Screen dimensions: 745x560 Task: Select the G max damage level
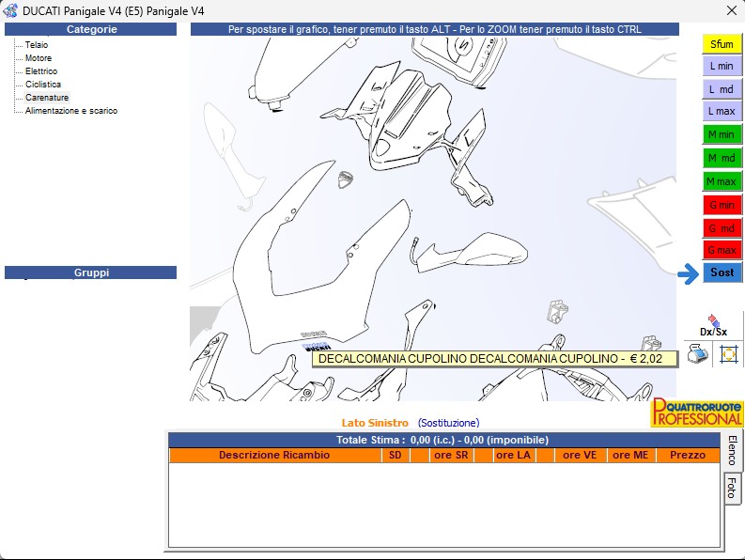(722, 250)
